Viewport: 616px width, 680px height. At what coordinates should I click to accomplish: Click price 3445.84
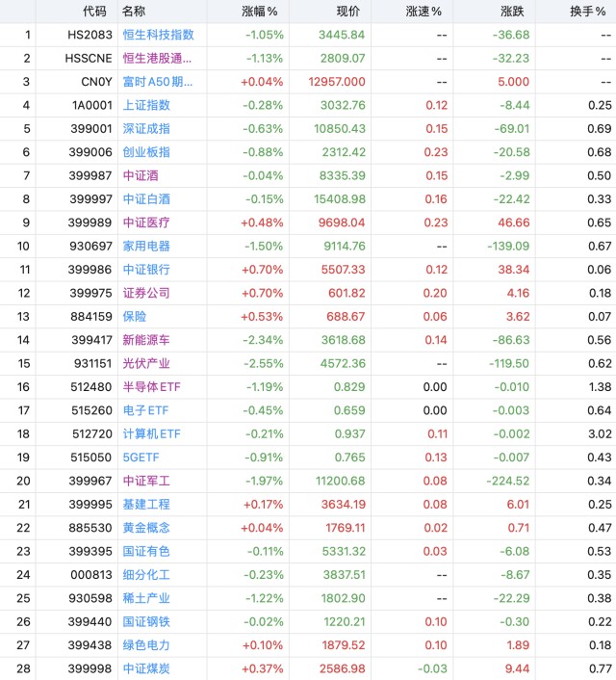342,35
